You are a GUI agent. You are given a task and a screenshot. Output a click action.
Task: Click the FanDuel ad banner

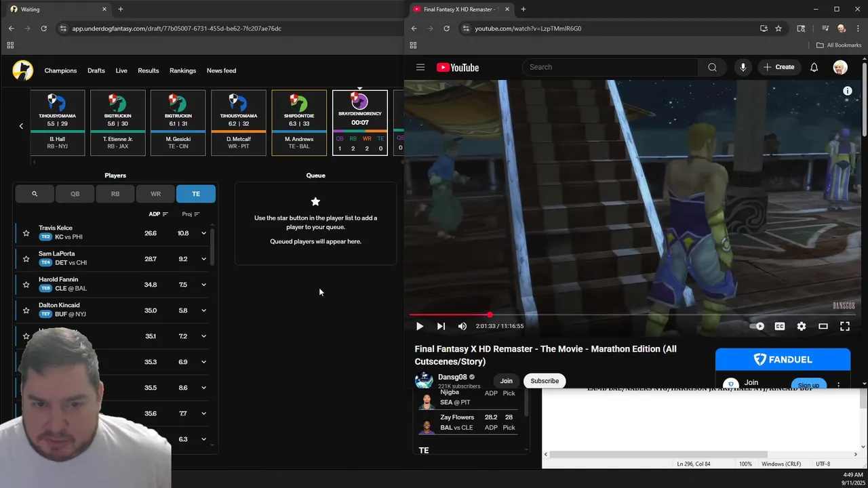click(x=783, y=359)
